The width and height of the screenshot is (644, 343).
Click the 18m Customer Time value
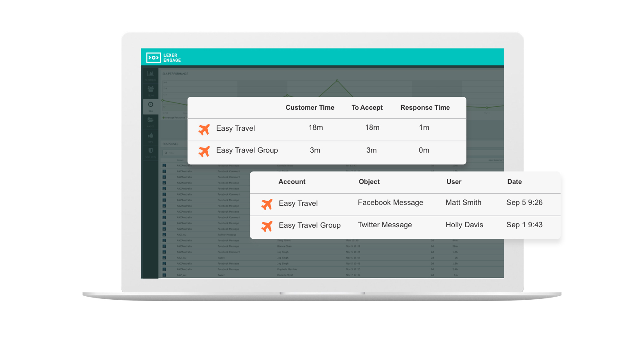tap(316, 128)
